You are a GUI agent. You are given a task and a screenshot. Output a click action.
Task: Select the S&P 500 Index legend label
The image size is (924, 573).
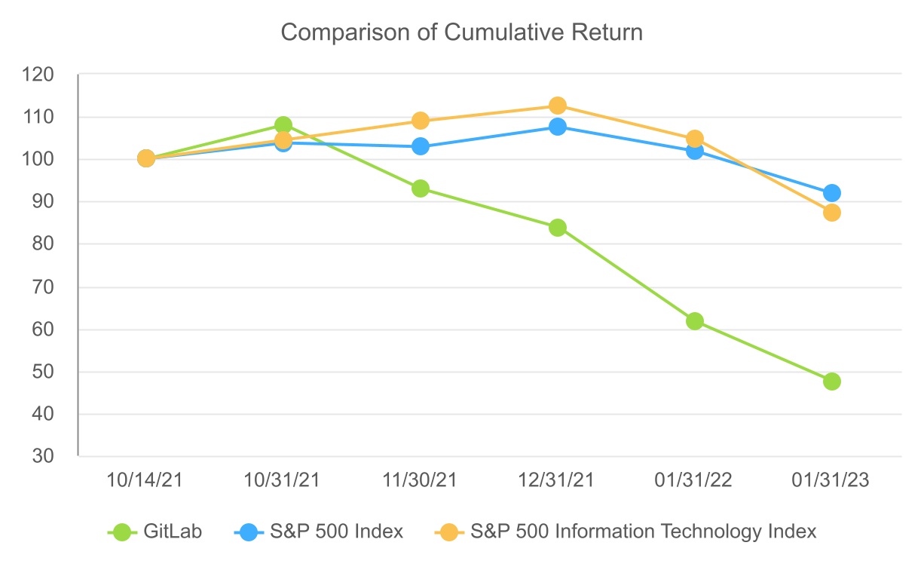pos(336,532)
